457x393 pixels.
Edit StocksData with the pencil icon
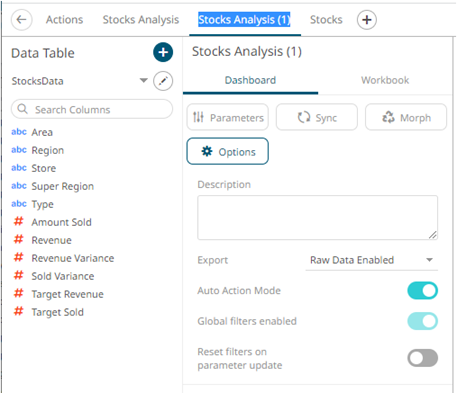coord(163,81)
